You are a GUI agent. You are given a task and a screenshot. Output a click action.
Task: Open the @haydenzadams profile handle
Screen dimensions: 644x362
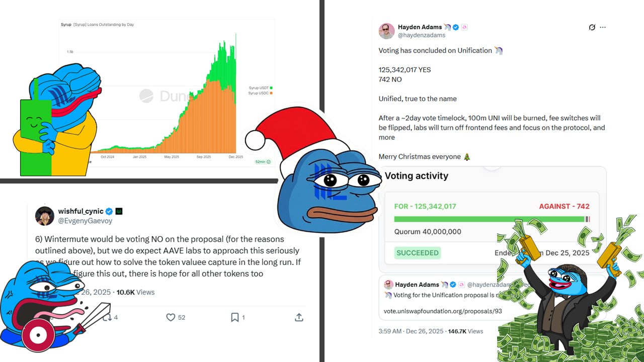(422, 36)
